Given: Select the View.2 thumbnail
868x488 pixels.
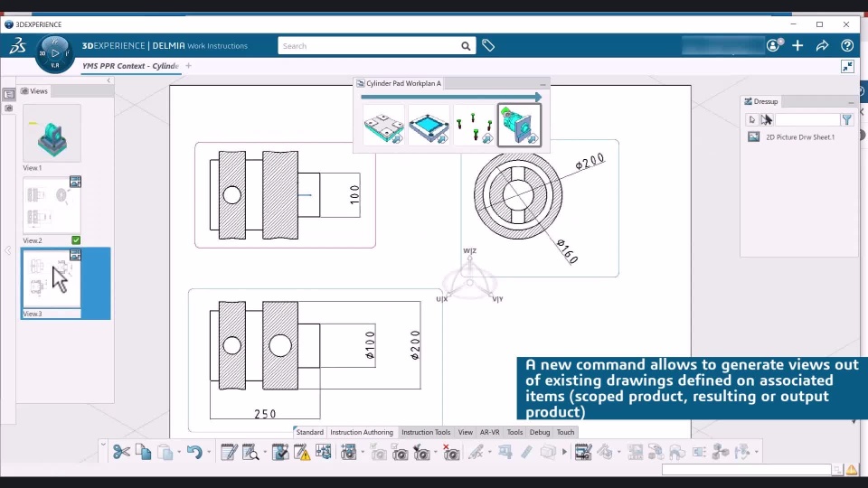Looking at the screenshot, I should click(52, 205).
